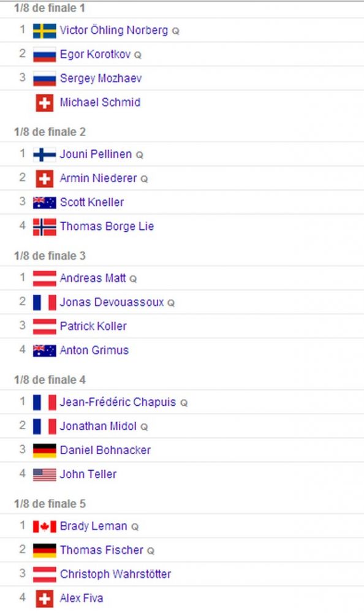Viewport: 364px width, 613px height.
Task: Click the Swedish flag beside Victor Öhling Norberg
Action: click(x=45, y=31)
